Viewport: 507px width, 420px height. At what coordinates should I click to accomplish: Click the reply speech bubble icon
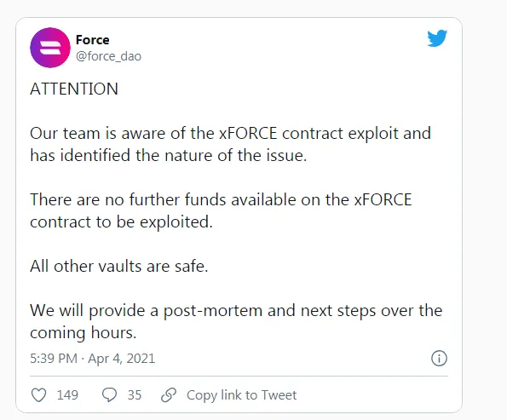click(109, 394)
